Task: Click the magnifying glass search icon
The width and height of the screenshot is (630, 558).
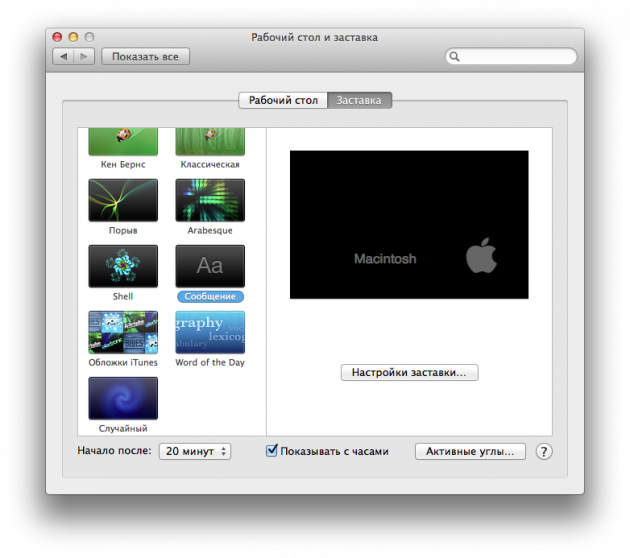Action: 454,56
